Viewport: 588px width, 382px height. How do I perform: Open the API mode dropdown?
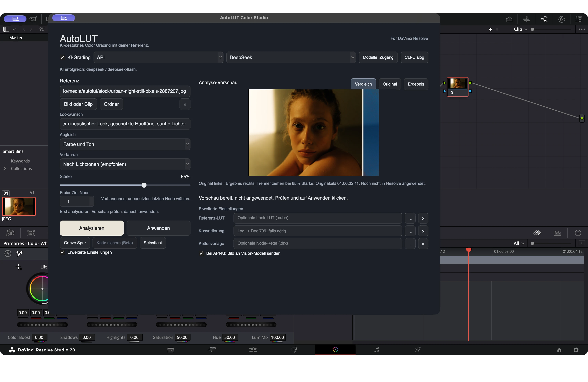pos(158,58)
